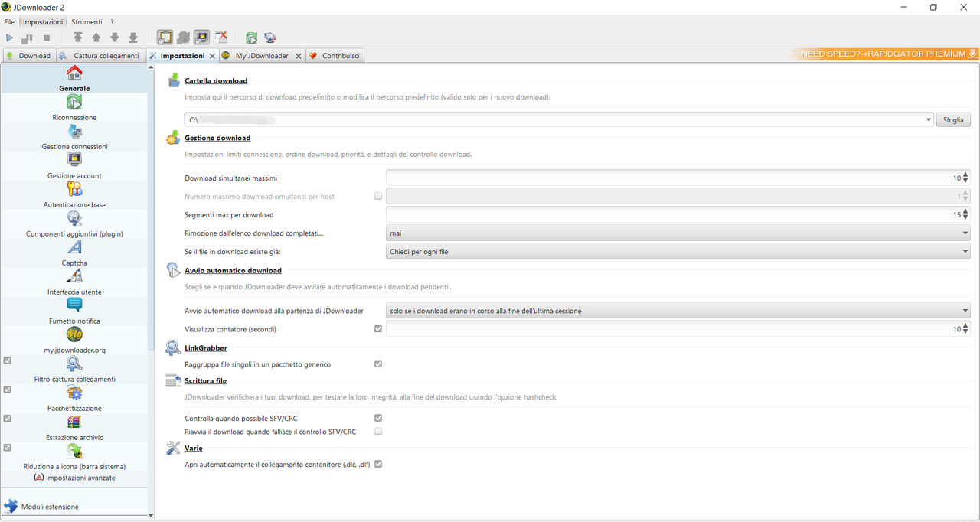Open Riconnessione settings section
Image resolution: width=980 pixels, height=522 pixels.
[74, 108]
